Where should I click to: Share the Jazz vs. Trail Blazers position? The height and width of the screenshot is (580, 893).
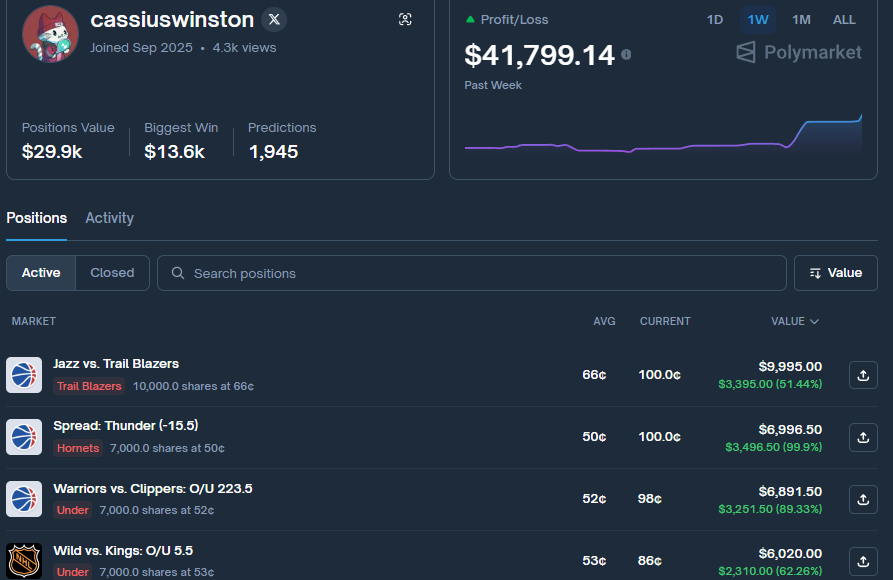point(863,375)
